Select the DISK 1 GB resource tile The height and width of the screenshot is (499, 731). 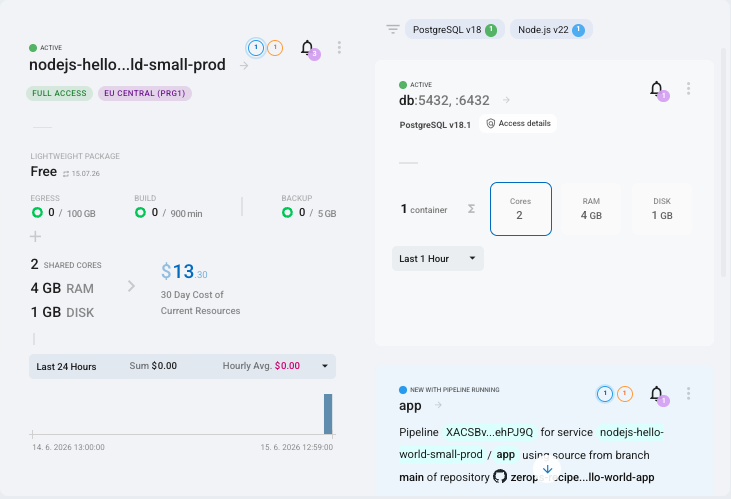pyautogui.click(x=662, y=209)
